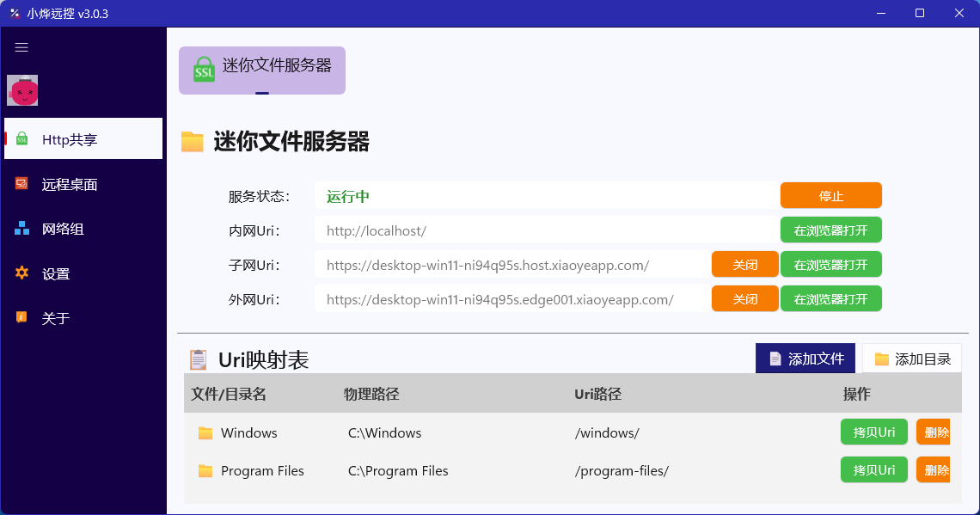
Task: Click the SSL lock icon beside Http共享
Action: pos(21,138)
